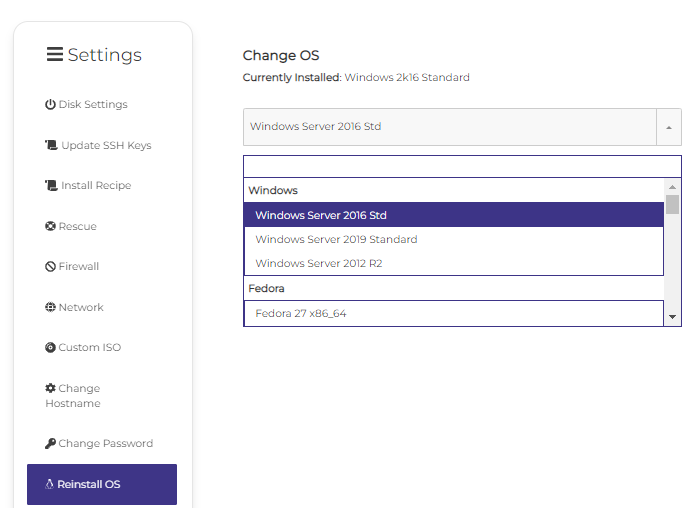This screenshot has height=508, width=693.
Task: Click the scroll icon for Update SSH Keys
Action: point(51,145)
